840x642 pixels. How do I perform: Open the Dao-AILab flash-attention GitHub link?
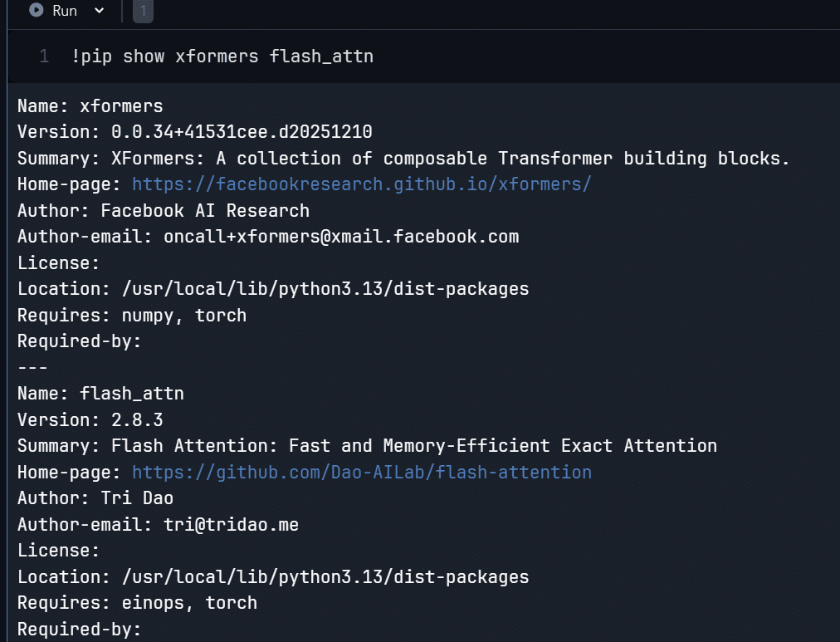pos(361,472)
